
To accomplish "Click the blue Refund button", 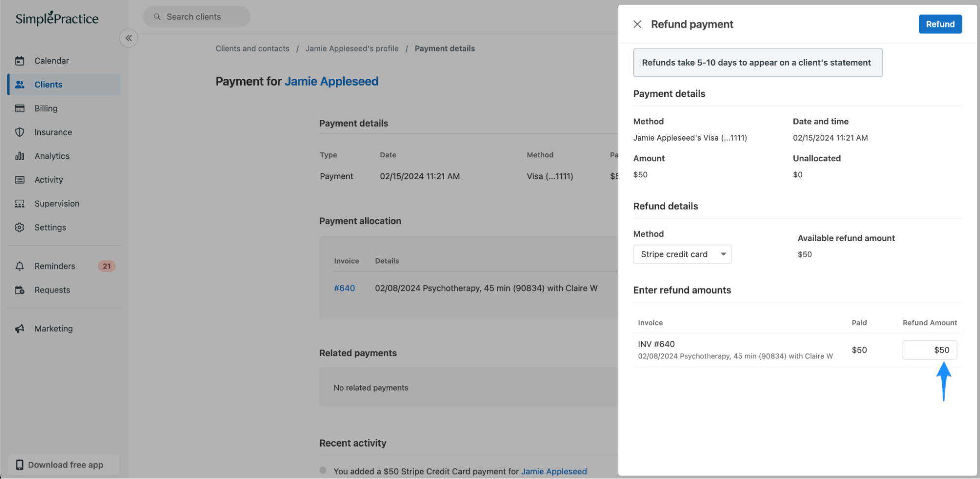I will 940,24.
